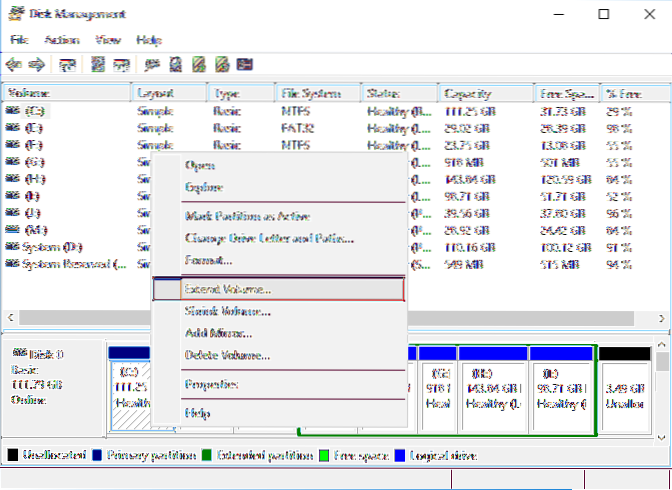Pick Change Drive Letter and Paths... option

(268, 238)
